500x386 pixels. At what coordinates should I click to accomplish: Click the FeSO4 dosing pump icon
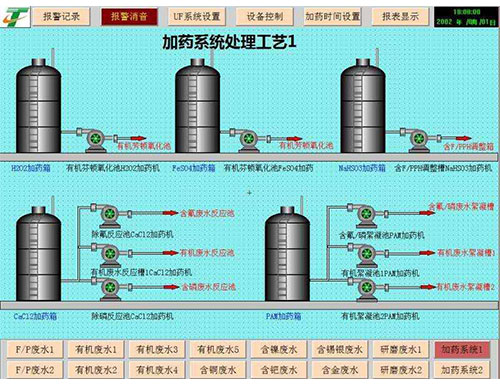tap(248, 140)
